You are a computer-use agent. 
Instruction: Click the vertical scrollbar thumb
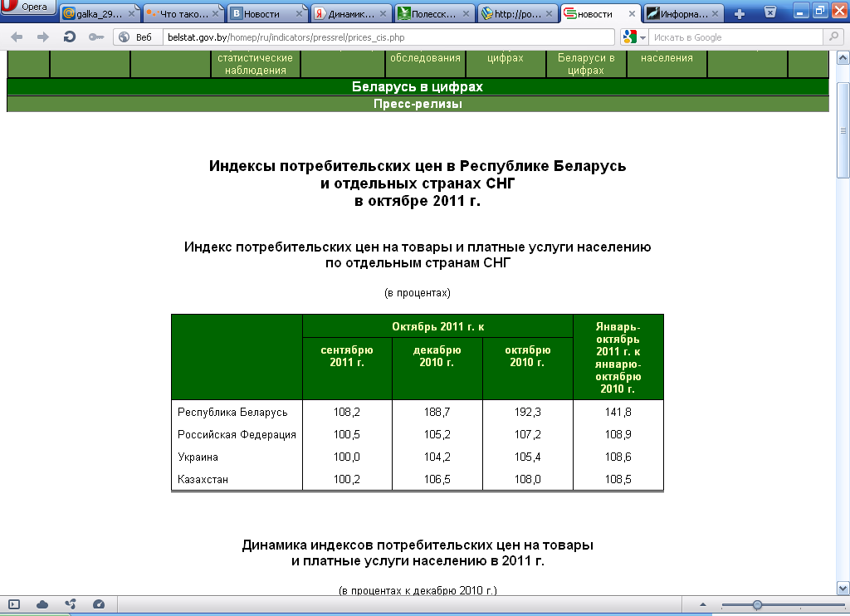tap(843, 130)
